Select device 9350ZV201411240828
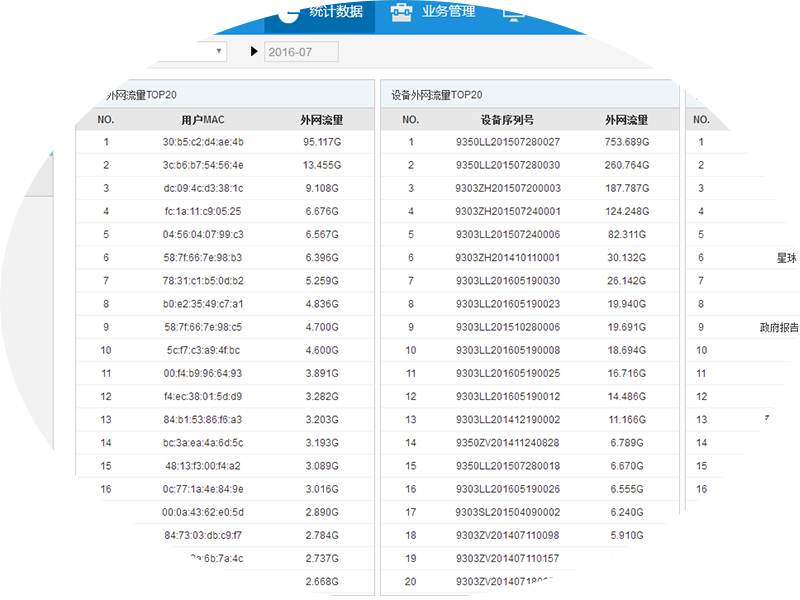The width and height of the screenshot is (800, 600). tap(508, 442)
